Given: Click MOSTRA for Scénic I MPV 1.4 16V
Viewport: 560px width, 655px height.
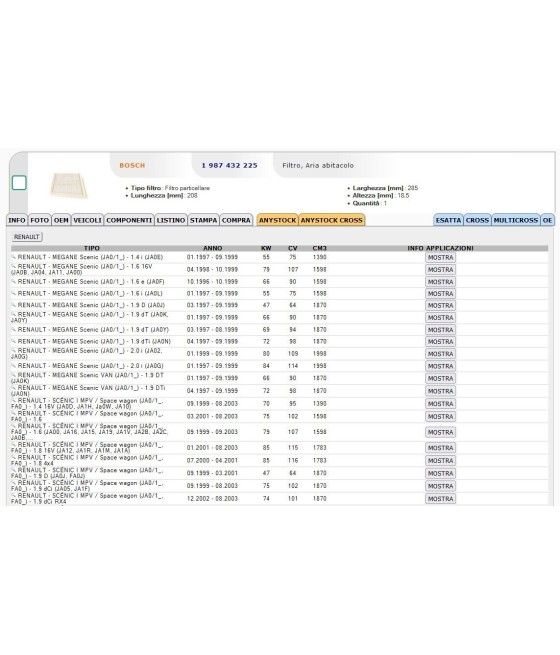Looking at the screenshot, I should (x=440, y=404).
